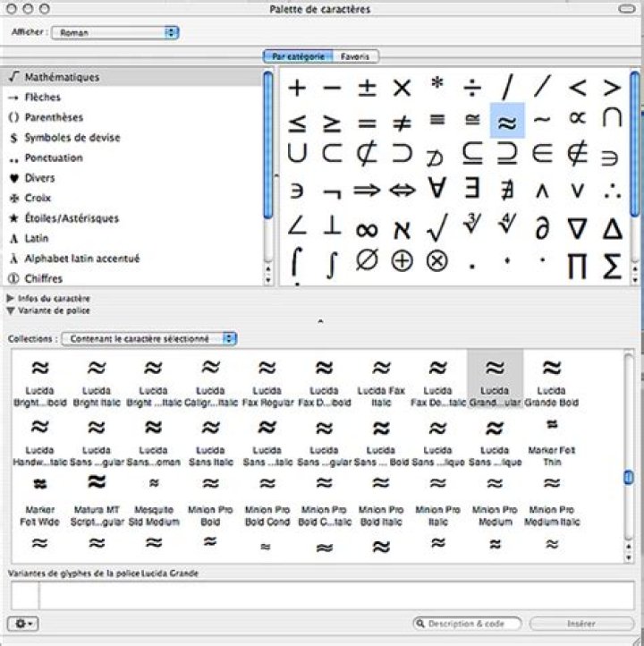The width and height of the screenshot is (644, 646).
Task: Select the circled times symbol
Action: pos(436,261)
